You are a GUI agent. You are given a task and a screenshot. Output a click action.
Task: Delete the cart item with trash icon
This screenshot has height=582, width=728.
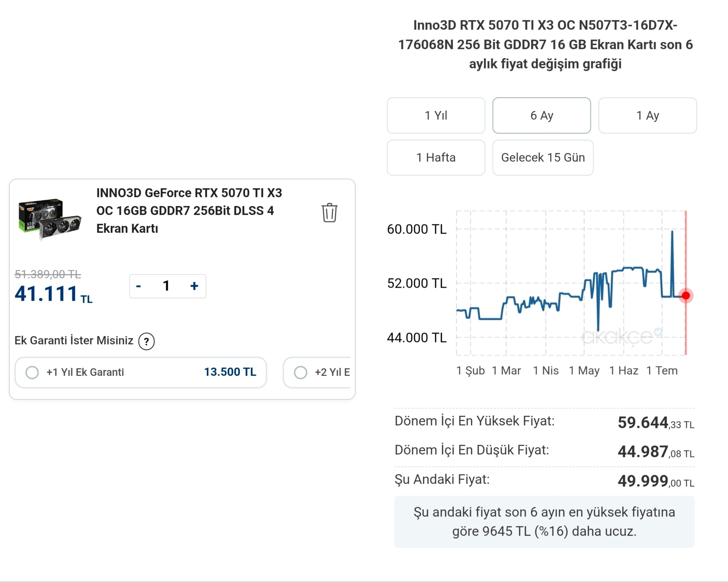point(329,213)
